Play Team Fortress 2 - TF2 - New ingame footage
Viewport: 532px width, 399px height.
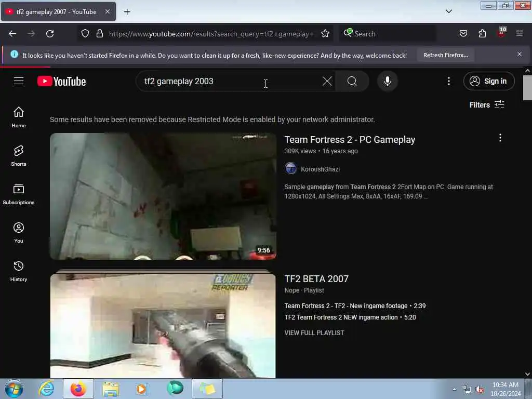(355, 306)
